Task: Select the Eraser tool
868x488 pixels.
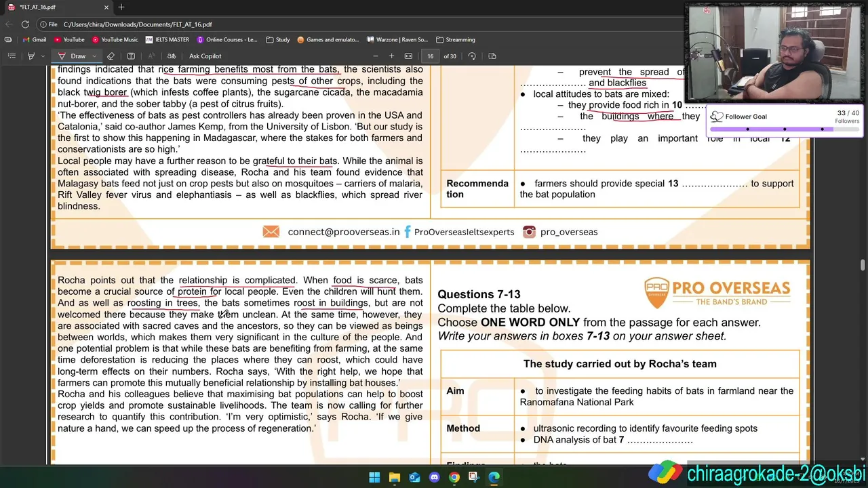Action: click(111, 56)
